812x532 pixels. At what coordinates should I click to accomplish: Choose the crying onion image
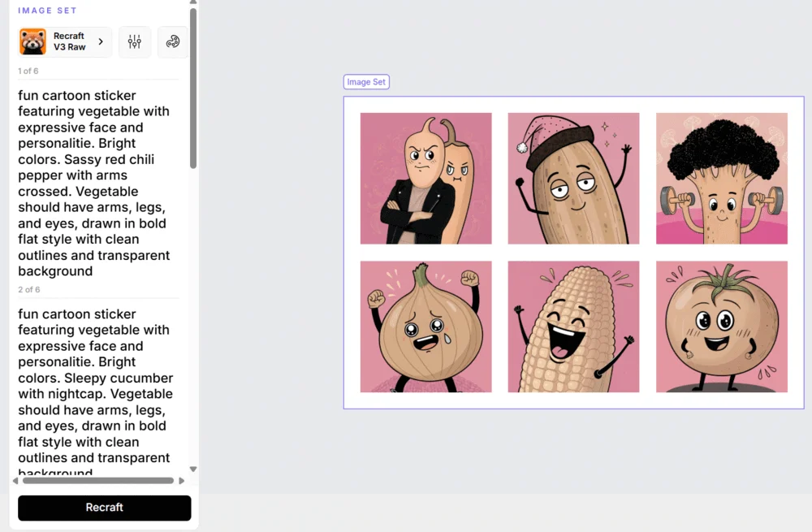click(425, 327)
